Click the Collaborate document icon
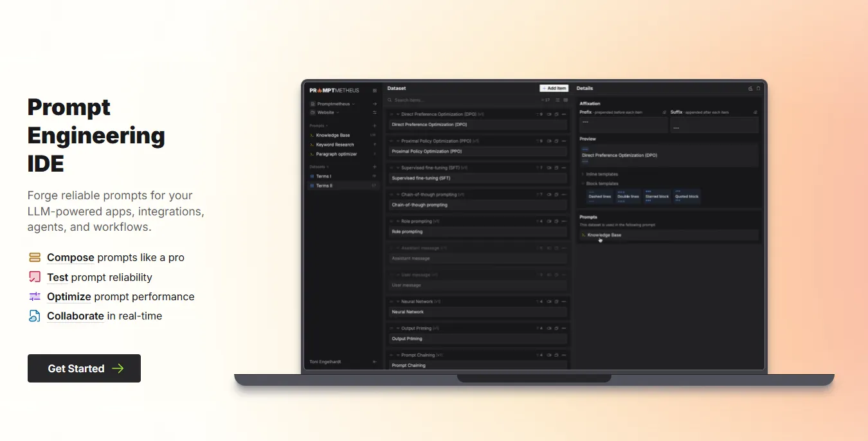Screen dimensions: 868x441 [x=35, y=316]
